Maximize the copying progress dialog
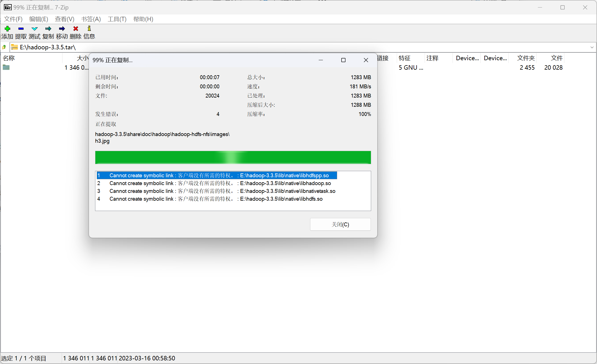The image size is (597, 364). pyautogui.click(x=343, y=60)
